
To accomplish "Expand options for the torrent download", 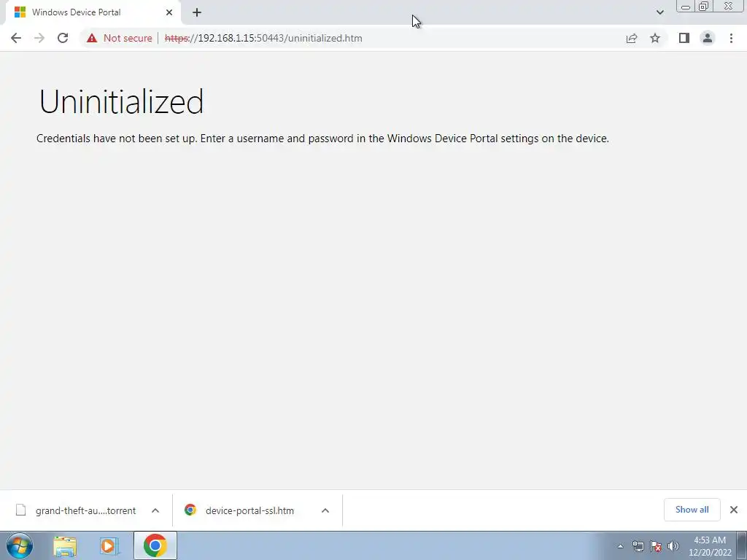I will 155,510.
